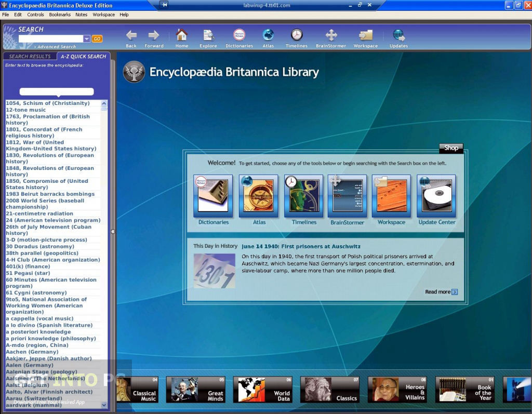Select '51 Pegasi (star)' entry
This screenshot has height=414, width=532.
pos(28,273)
